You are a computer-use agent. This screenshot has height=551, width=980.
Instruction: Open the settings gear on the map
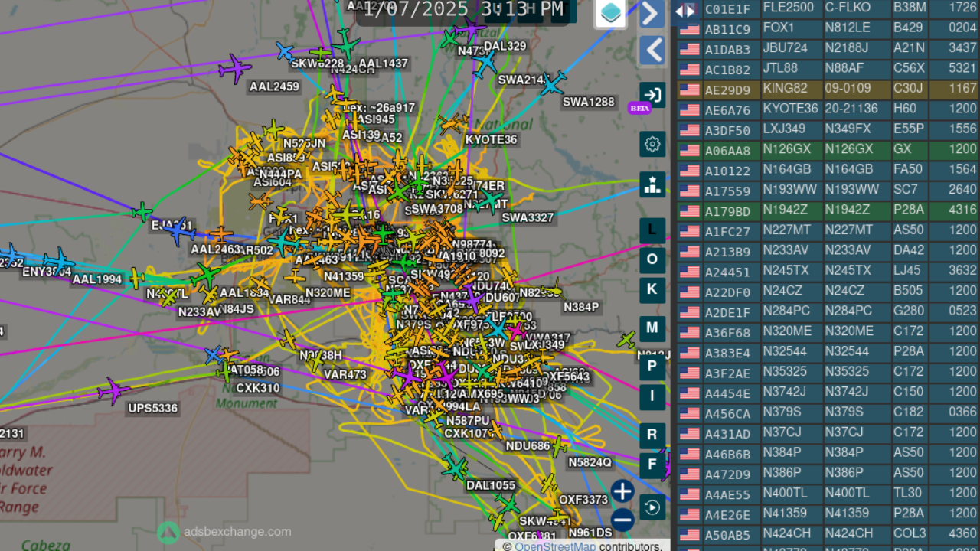tap(652, 144)
